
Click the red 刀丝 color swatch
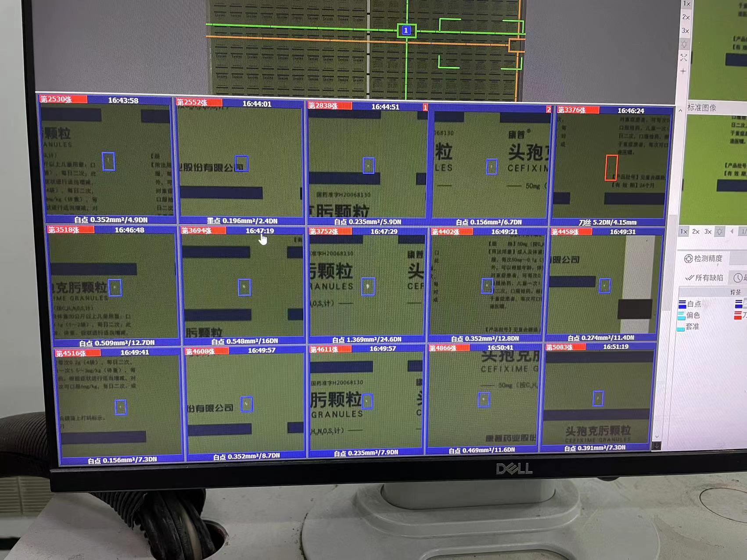tap(738, 315)
